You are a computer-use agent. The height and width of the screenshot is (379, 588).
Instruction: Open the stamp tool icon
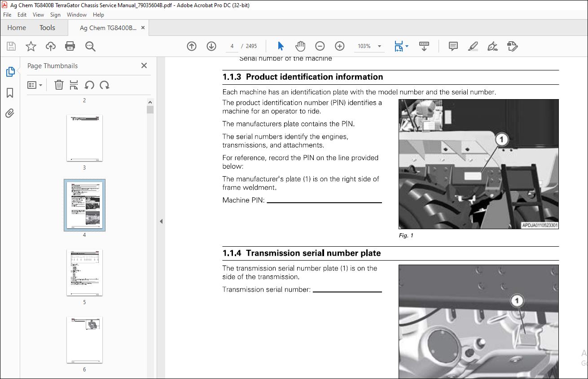(x=512, y=46)
